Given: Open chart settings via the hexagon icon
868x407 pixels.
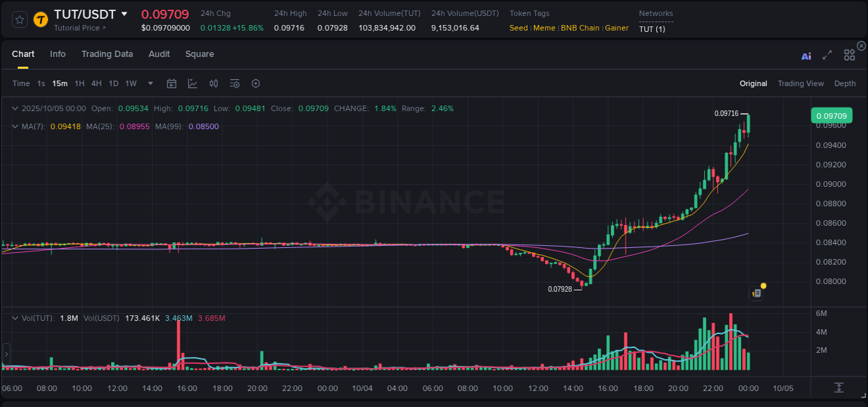Looking at the screenshot, I should (256, 83).
